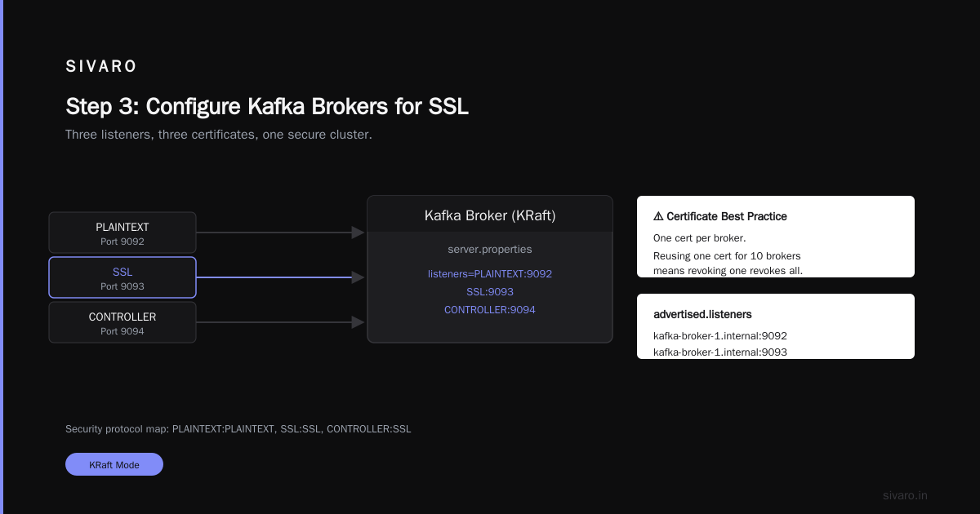Click arrowhead pointing from PLAINTEXT to broker

358,233
